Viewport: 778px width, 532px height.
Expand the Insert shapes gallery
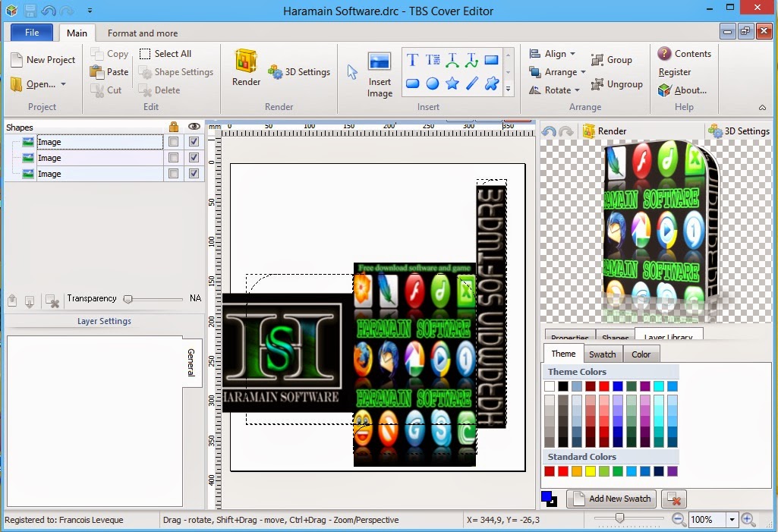click(508, 90)
